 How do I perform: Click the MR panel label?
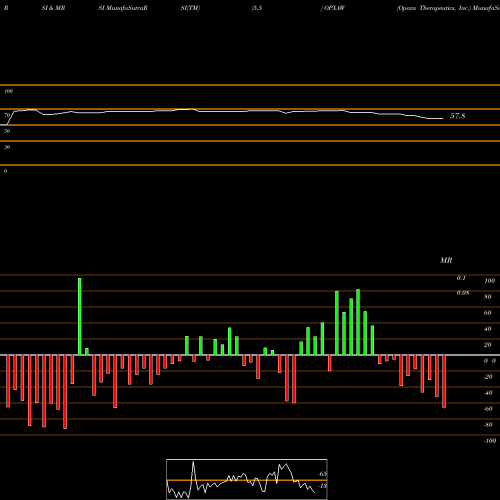coord(446,260)
